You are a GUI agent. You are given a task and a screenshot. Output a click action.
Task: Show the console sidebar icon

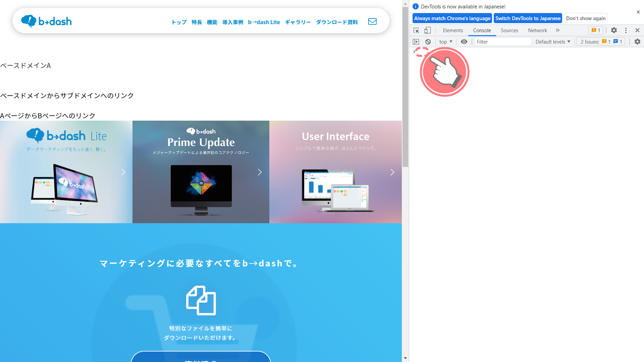point(416,42)
